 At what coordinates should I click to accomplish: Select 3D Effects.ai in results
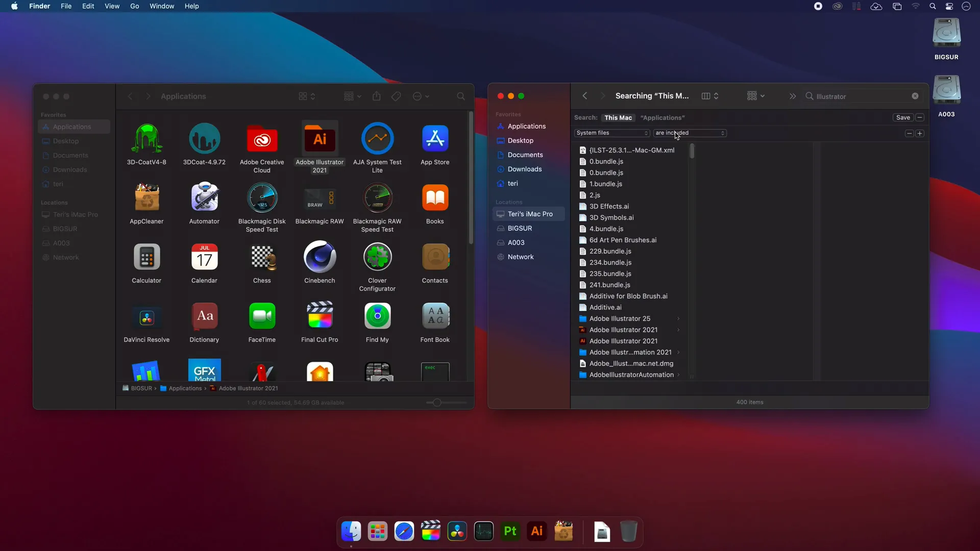pyautogui.click(x=609, y=207)
